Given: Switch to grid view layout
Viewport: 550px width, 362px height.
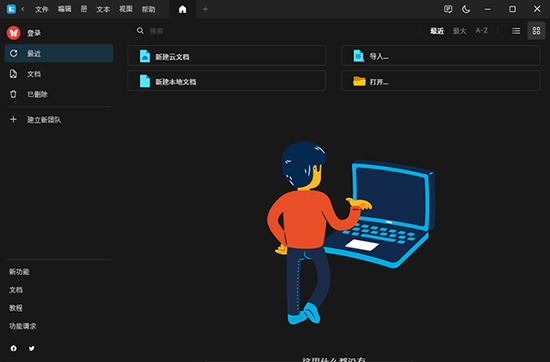Looking at the screenshot, I should [536, 31].
